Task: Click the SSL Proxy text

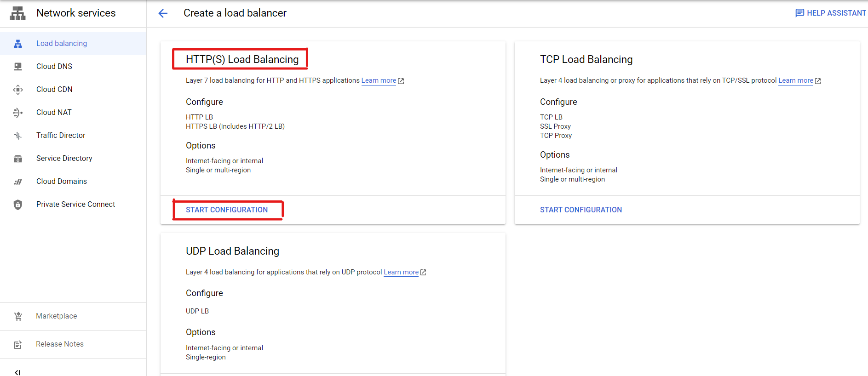Action: (x=555, y=126)
